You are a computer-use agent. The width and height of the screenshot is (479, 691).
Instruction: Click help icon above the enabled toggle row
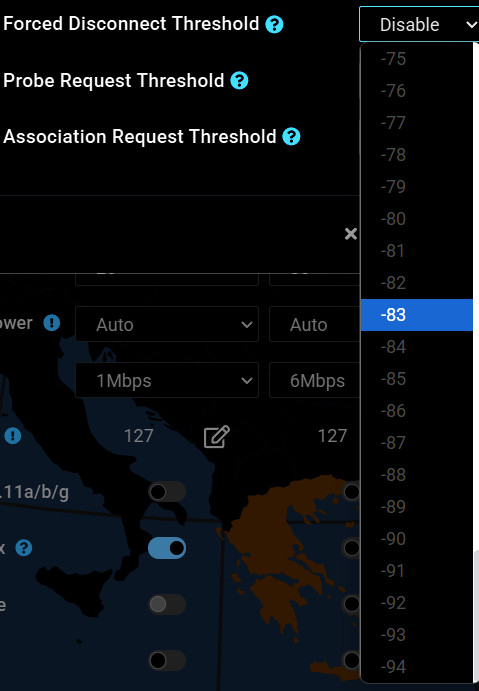(x=24, y=548)
